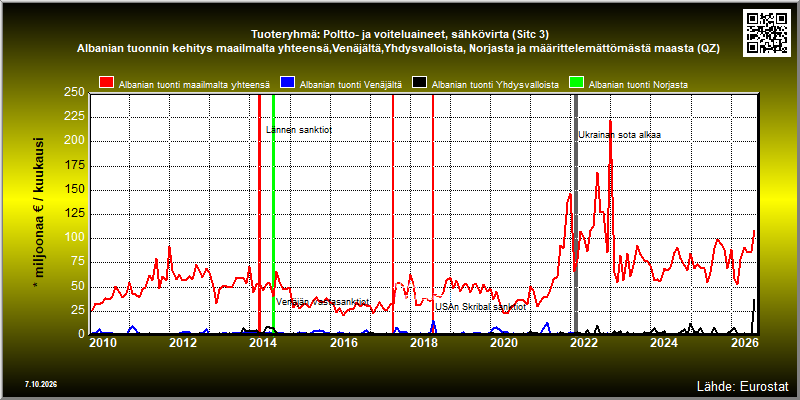Click the red legend swatch for world total

tap(107, 83)
